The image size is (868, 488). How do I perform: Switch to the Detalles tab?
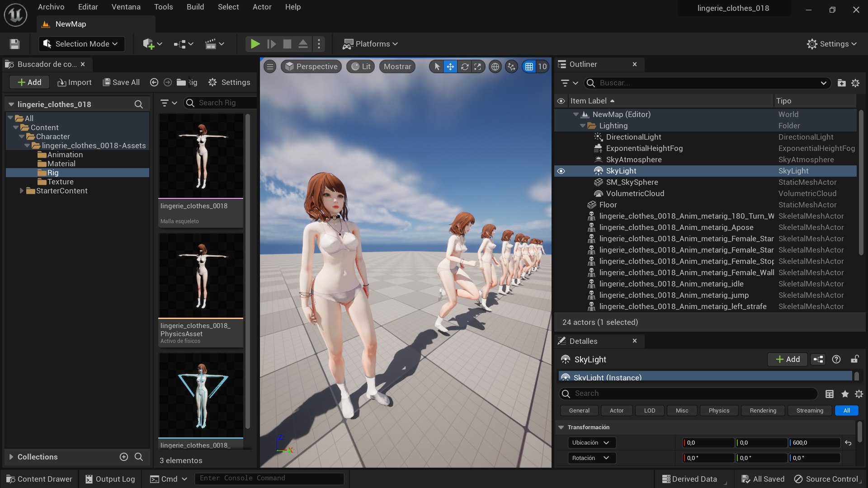pos(583,341)
